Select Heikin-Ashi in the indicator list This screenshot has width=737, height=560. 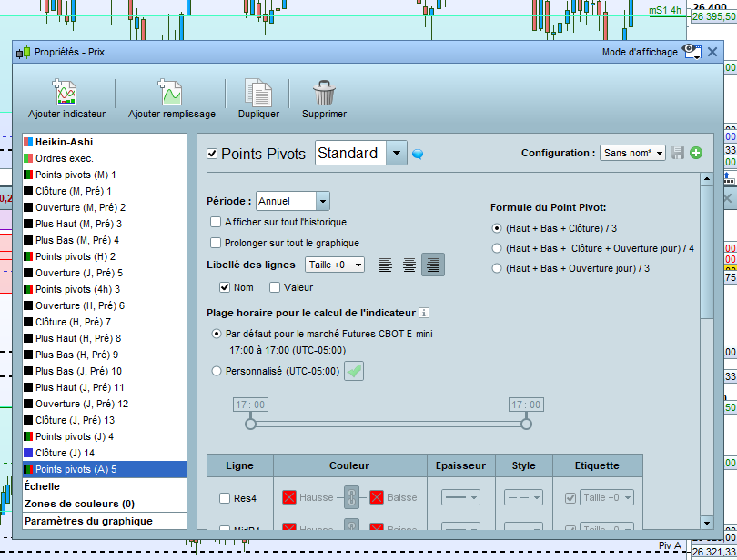pyautogui.click(x=64, y=143)
